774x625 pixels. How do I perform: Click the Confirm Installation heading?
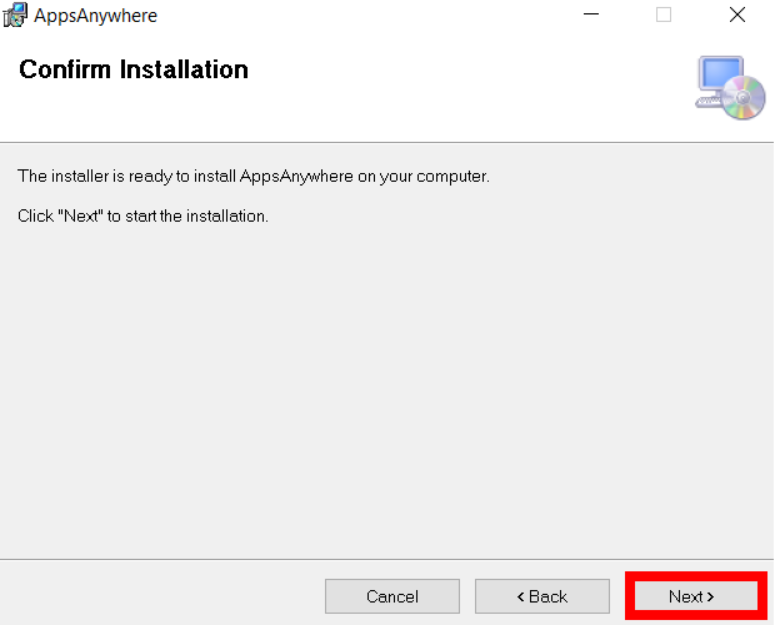click(133, 70)
